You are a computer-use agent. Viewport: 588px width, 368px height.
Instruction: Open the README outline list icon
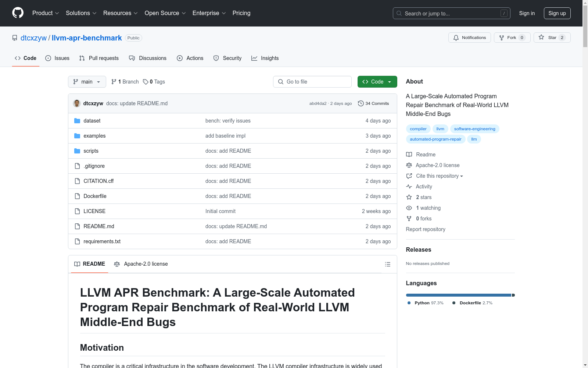387,264
